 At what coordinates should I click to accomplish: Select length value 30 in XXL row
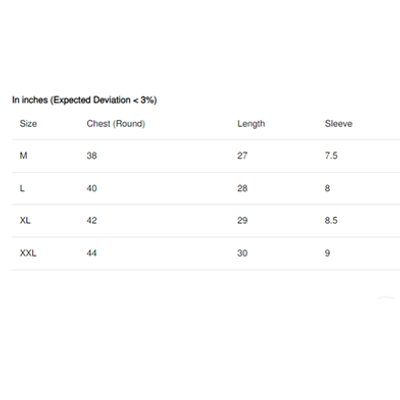(242, 253)
